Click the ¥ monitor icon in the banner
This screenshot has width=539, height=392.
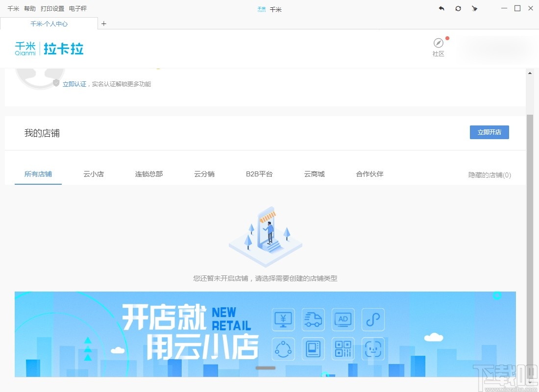(283, 319)
